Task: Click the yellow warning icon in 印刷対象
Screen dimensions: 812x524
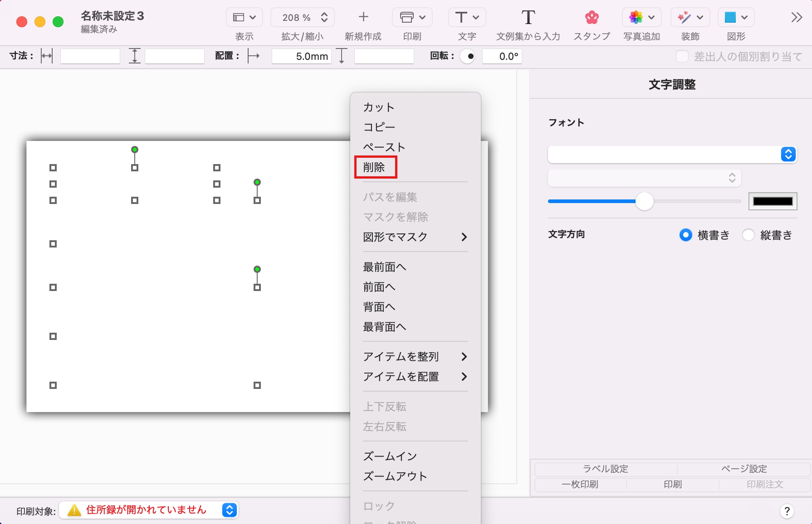Action: coord(74,510)
